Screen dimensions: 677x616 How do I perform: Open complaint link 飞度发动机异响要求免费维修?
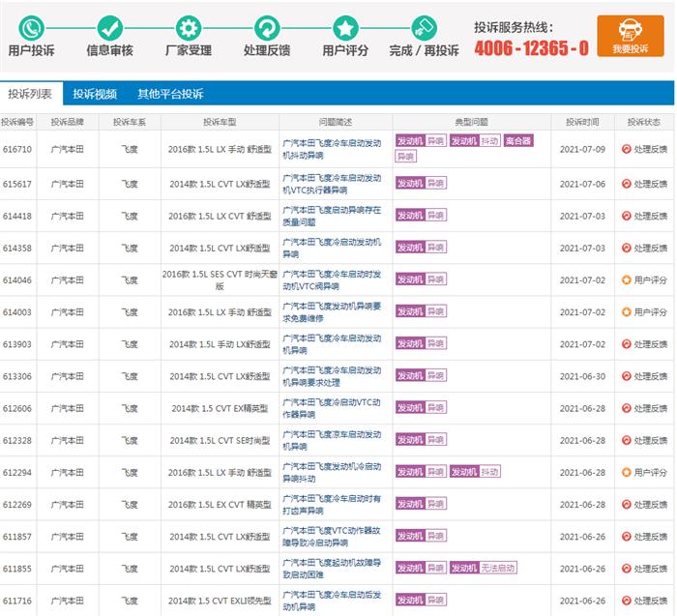pos(332,311)
